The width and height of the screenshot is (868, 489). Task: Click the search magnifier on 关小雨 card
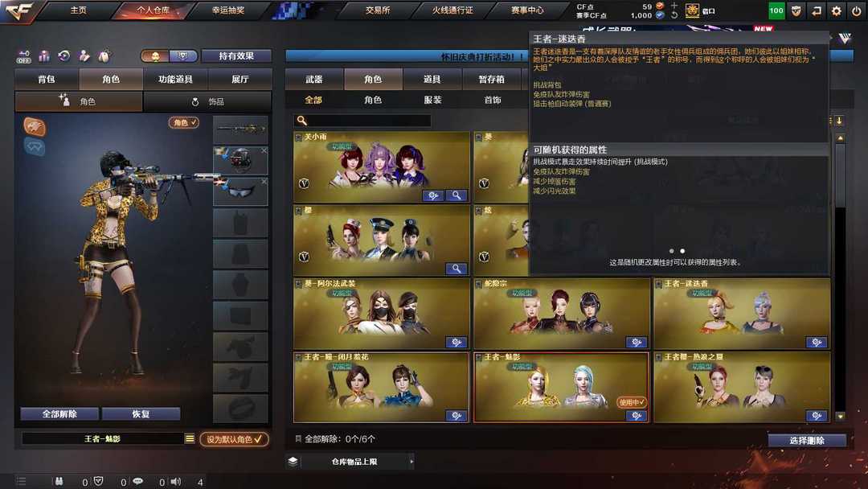[x=457, y=195]
